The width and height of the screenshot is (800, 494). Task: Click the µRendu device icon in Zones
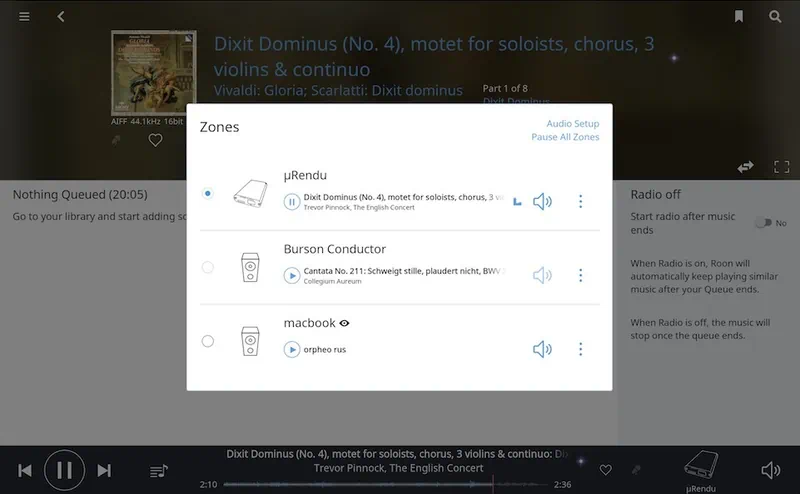pos(251,193)
